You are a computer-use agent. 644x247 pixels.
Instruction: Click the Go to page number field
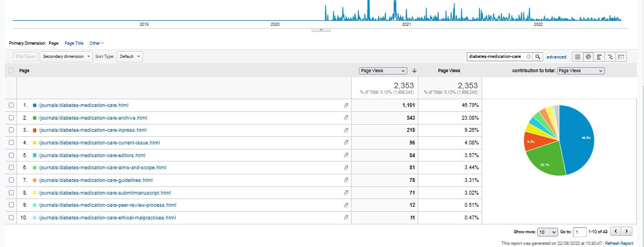[580, 232]
